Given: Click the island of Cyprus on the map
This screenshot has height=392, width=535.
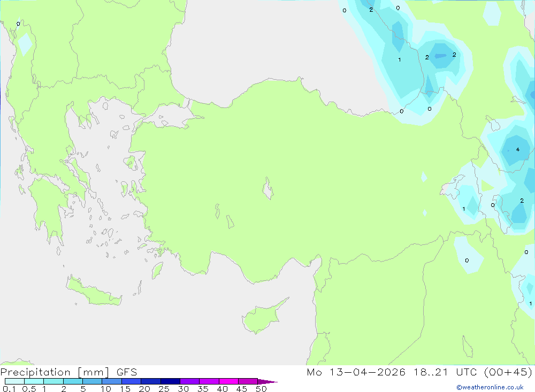Looking at the screenshot, I should 261,318.
